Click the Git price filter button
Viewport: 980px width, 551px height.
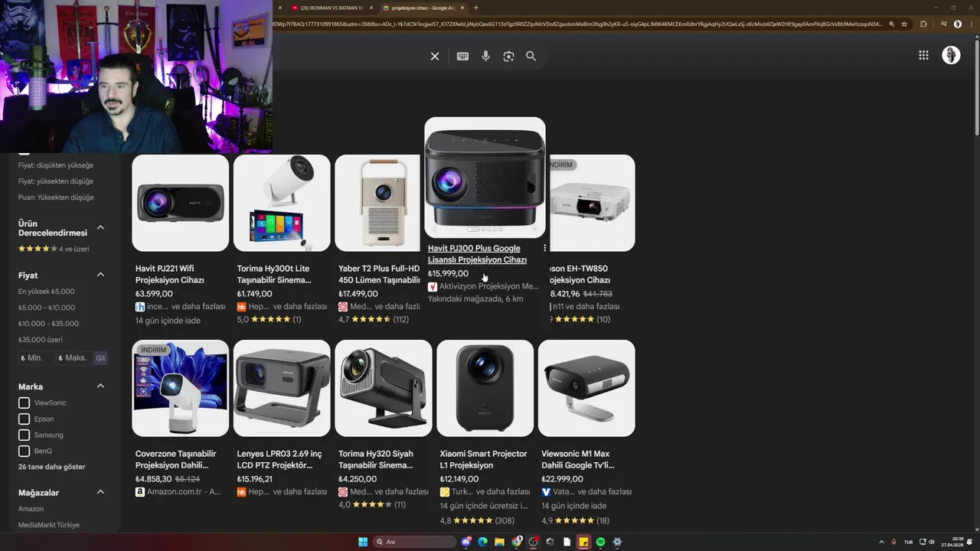coord(100,358)
